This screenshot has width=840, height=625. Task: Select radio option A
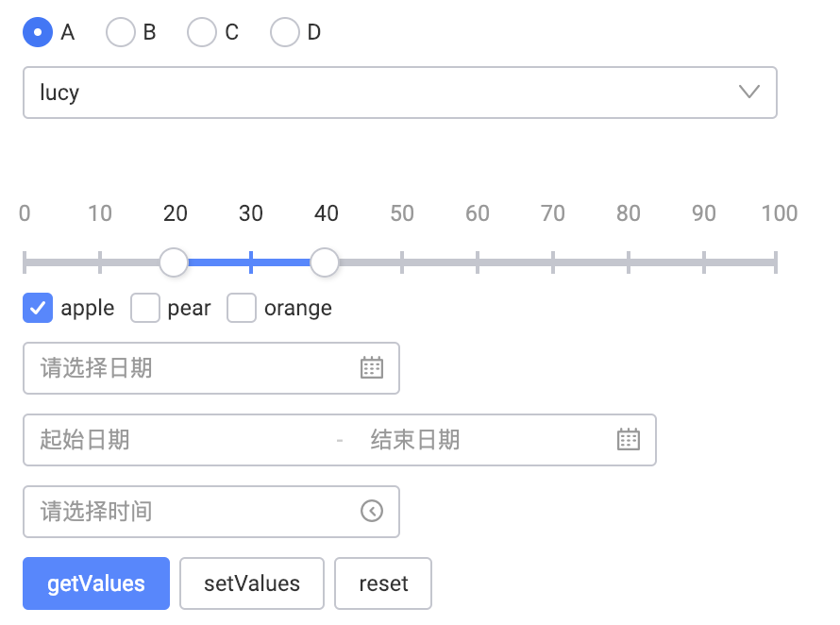click(x=38, y=32)
